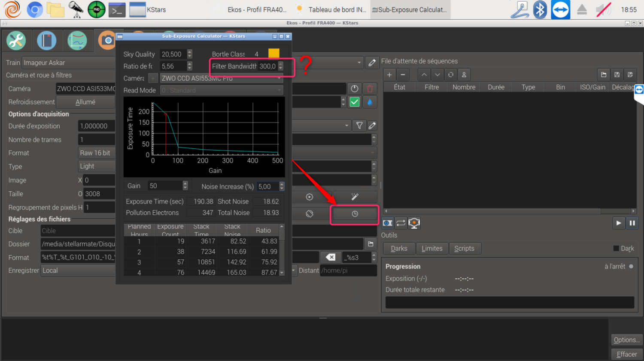Move sequence job up in queue
The image size is (644, 361).
(424, 75)
